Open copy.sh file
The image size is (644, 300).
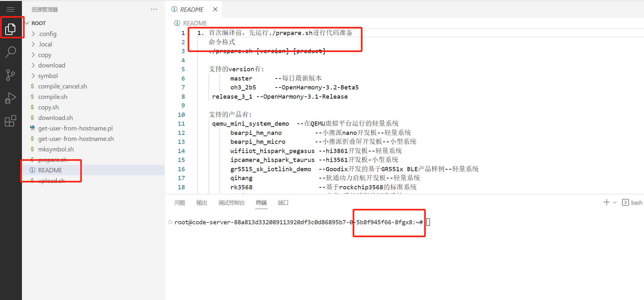[48, 107]
